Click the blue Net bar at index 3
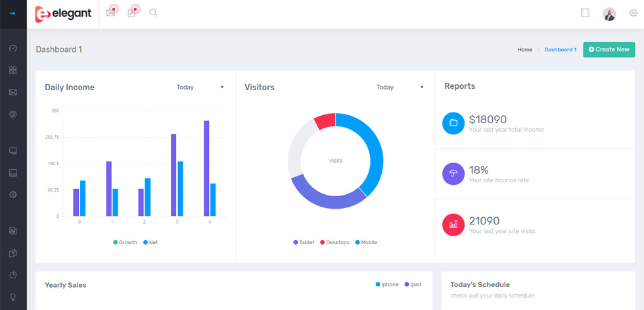The height and width of the screenshot is (310, 644). click(x=180, y=189)
